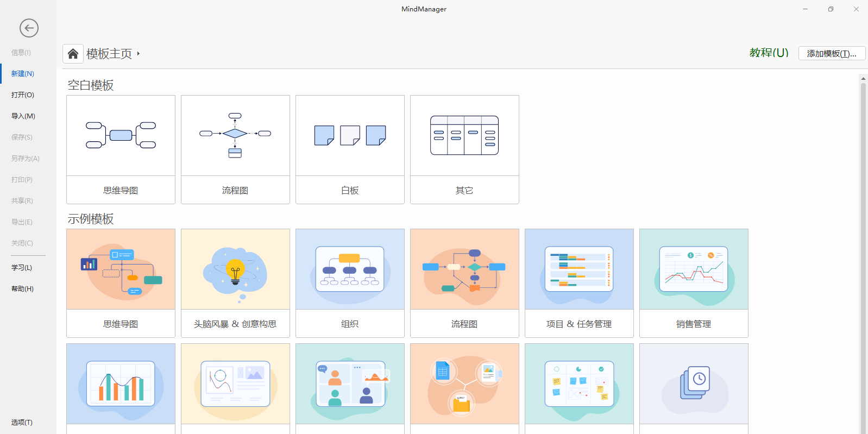Open the 销售管理 line chart thumbnail
This screenshot has height=434, width=868.
click(x=694, y=269)
